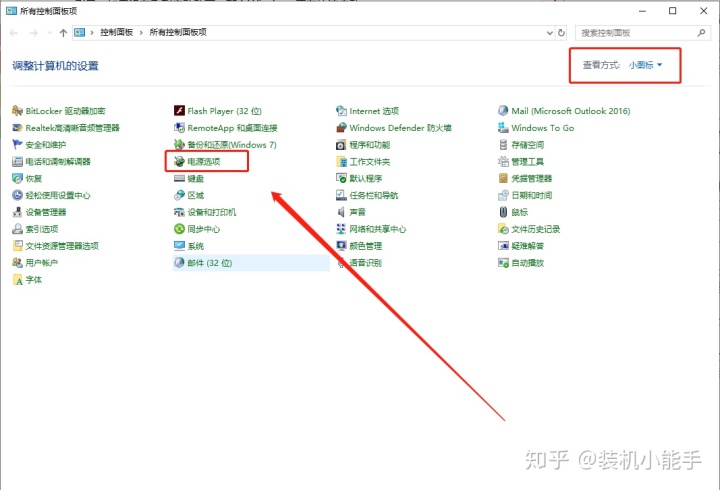Screen dimensions: 720x490
Task: Click the 索引选项 icon
Action: 17,229
